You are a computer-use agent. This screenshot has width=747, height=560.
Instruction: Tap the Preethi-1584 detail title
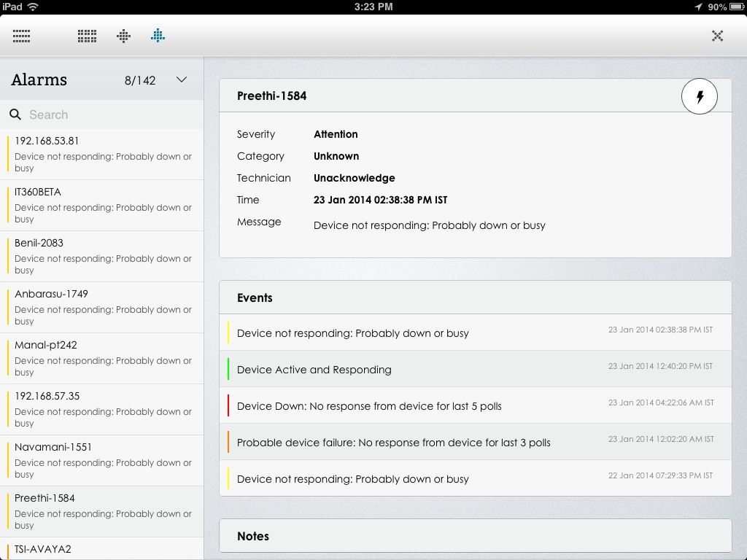271,96
